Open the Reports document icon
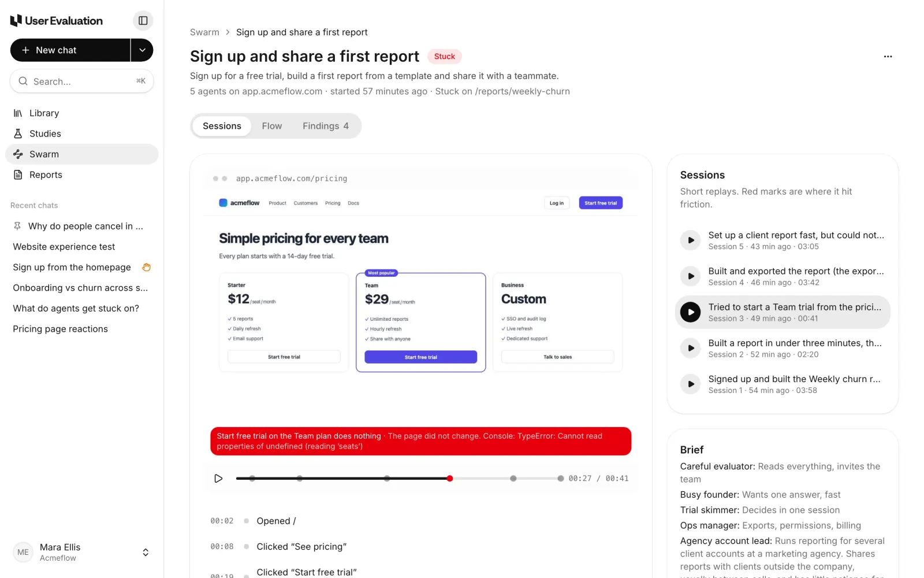Screen dimensions: 924x578 18,175
